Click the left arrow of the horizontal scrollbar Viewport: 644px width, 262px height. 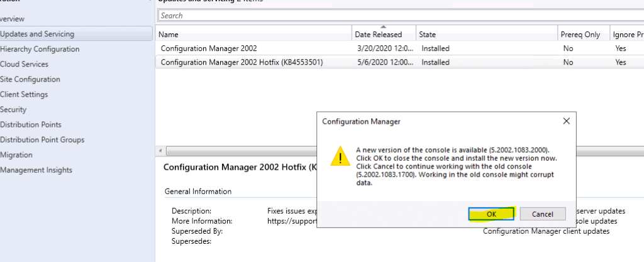[x=160, y=151]
